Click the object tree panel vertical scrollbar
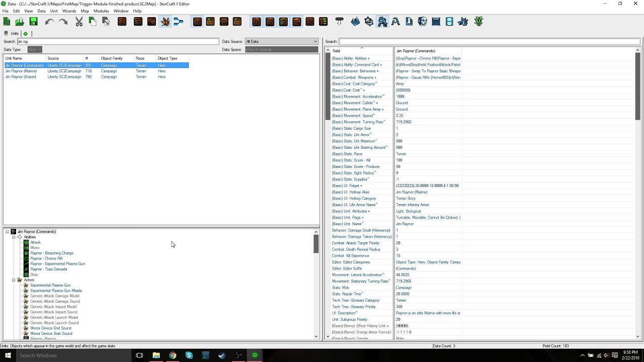The height and width of the screenshot is (362, 644). pyautogui.click(x=316, y=284)
